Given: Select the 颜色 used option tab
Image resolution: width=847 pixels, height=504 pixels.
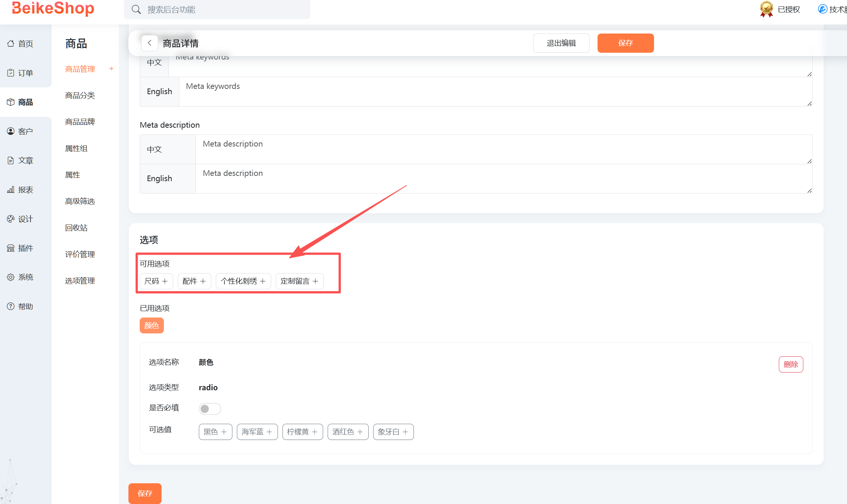Looking at the screenshot, I should click(x=151, y=325).
